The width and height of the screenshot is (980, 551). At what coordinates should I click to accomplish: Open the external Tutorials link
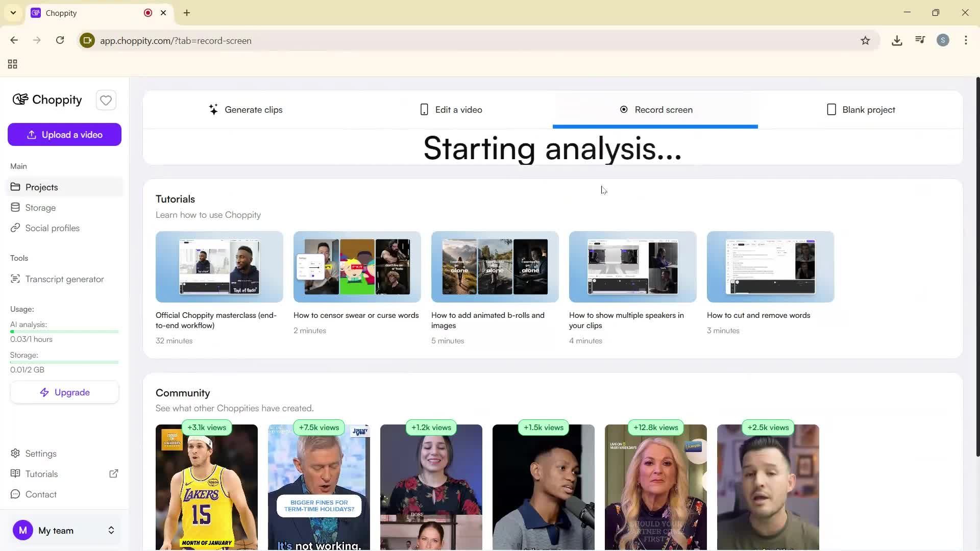(x=114, y=473)
